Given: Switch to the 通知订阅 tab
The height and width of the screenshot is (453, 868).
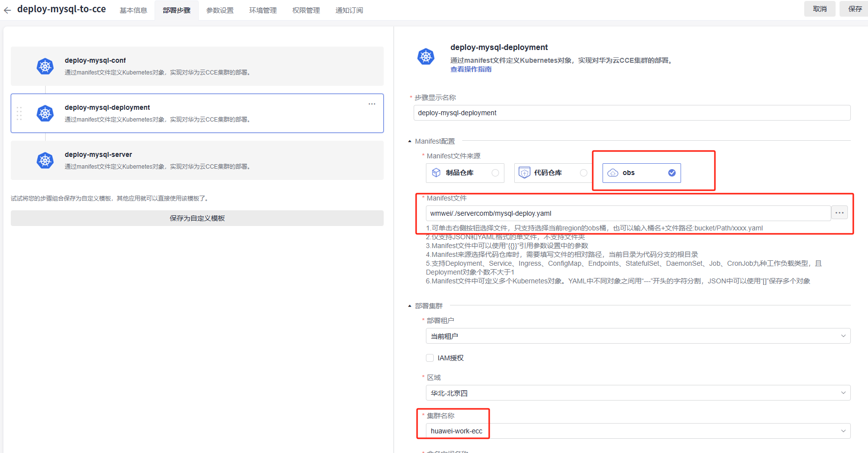Looking at the screenshot, I should (349, 10).
